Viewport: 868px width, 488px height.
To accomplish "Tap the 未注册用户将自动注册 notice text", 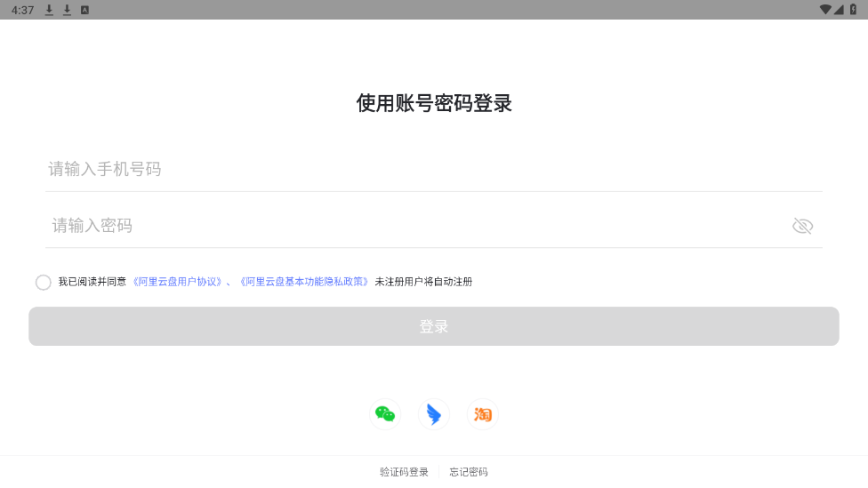I will 423,282.
